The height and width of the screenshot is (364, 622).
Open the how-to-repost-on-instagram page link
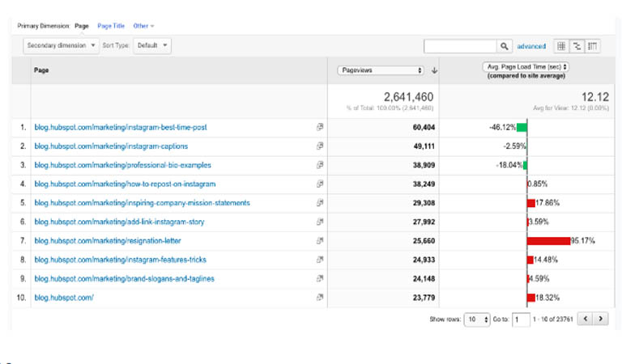pyautogui.click(x=125, y=184)
